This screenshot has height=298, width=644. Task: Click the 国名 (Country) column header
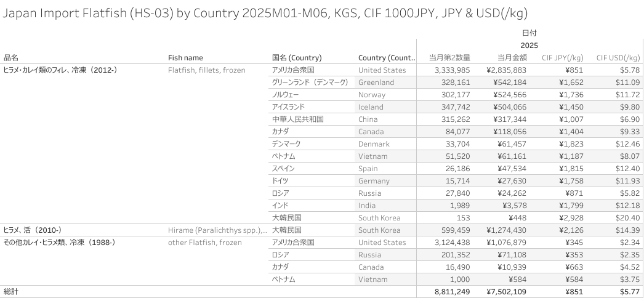point(297,58)
